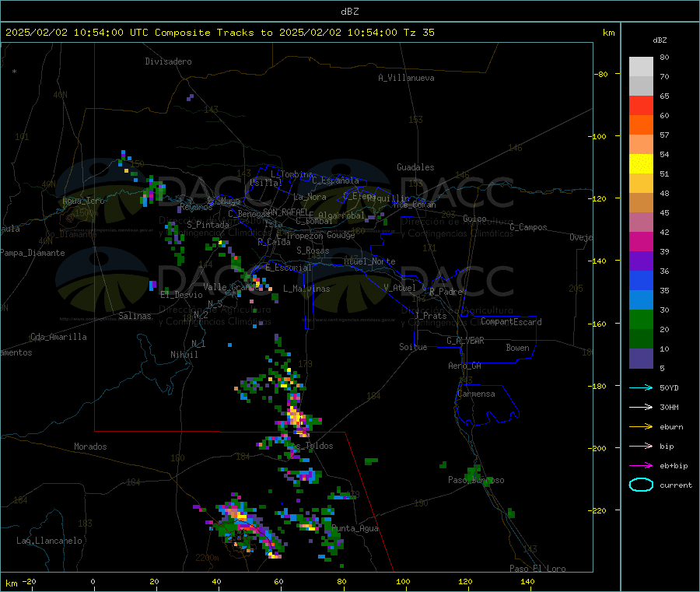Click the El_Desvio map label
This screenshot has width=700, height=592.
coord(182,295)
